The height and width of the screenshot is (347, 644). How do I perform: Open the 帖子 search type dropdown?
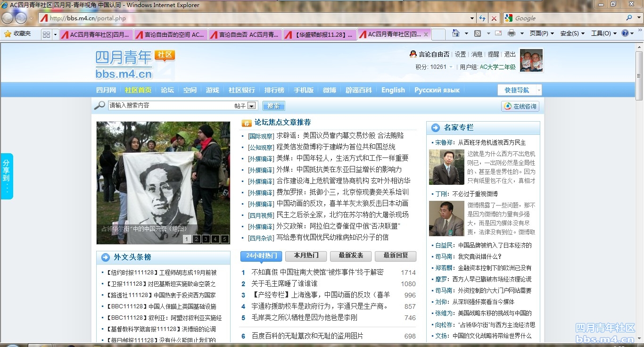tap(252, 106)
